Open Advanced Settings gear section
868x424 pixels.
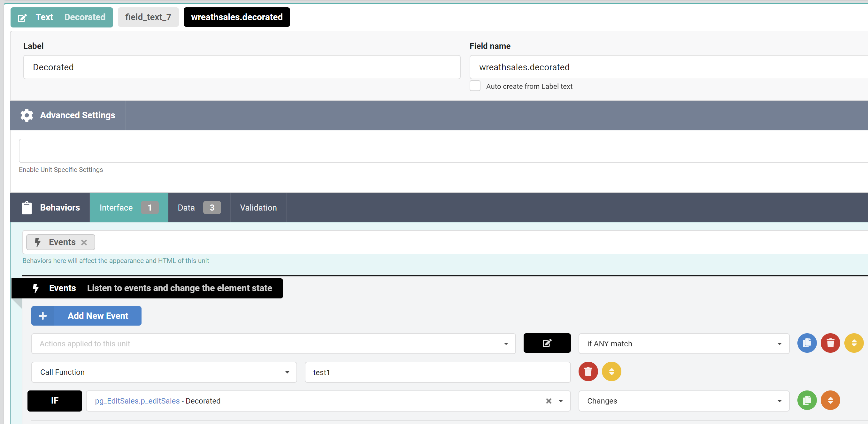(67, 115)
